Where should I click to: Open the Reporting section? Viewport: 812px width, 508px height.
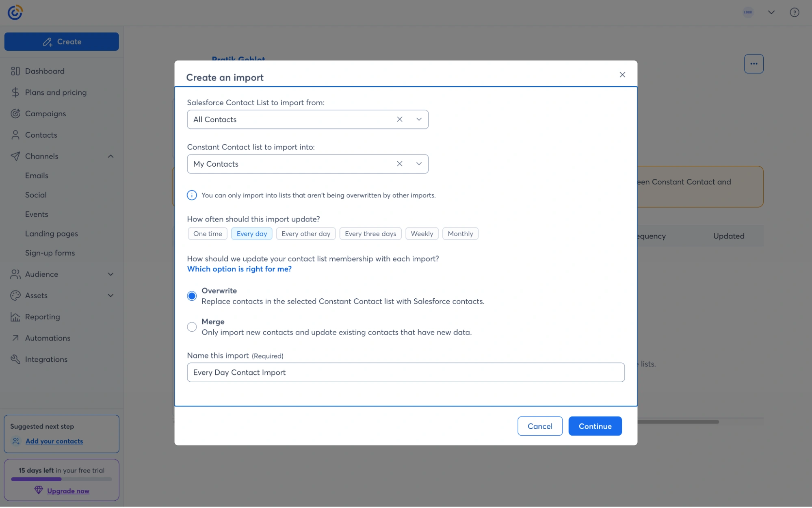(x=43, y=317)
